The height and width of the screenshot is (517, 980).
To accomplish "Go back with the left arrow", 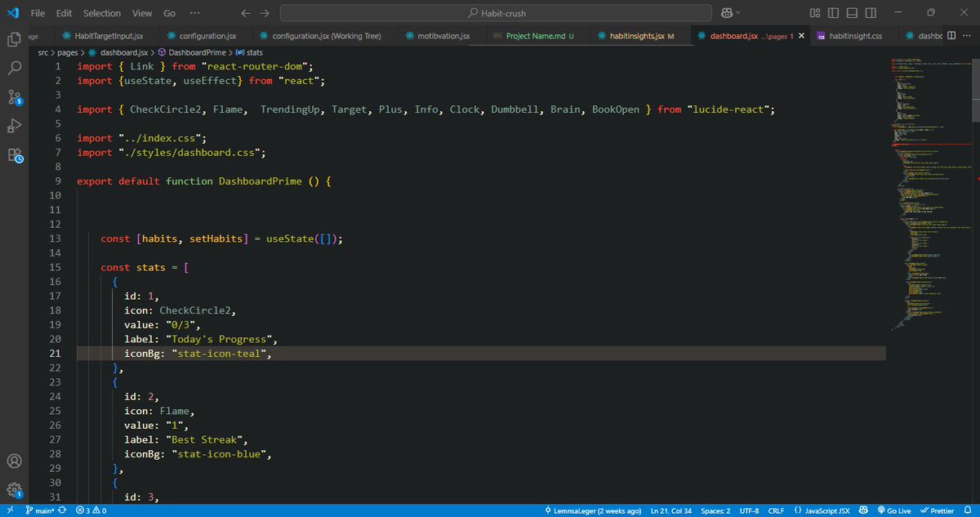I will point(246,13).
